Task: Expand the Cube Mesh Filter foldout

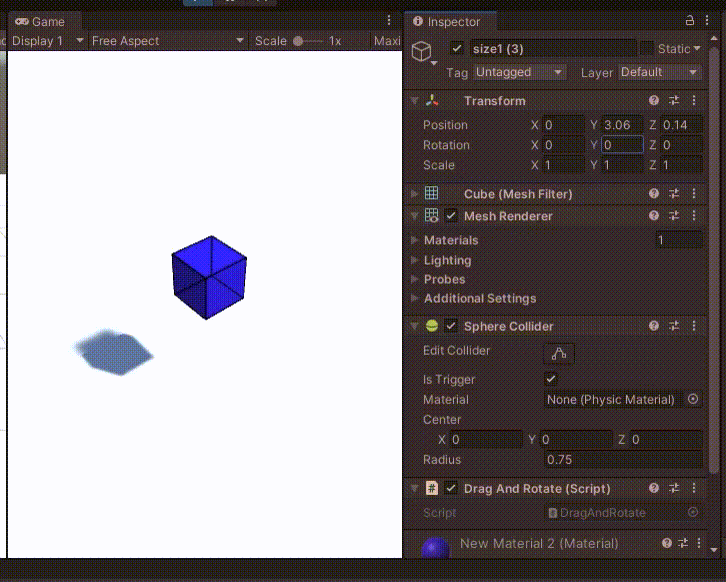Action: coord(415,194)
